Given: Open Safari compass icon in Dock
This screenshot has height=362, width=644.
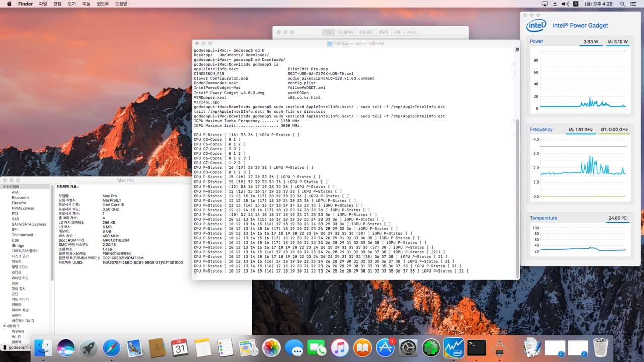Looking at the screenshot, I should 112,348.
